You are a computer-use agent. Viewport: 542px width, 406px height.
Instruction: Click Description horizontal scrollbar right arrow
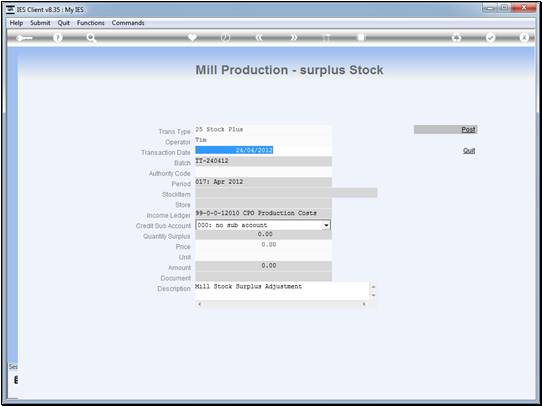(364, 304)
